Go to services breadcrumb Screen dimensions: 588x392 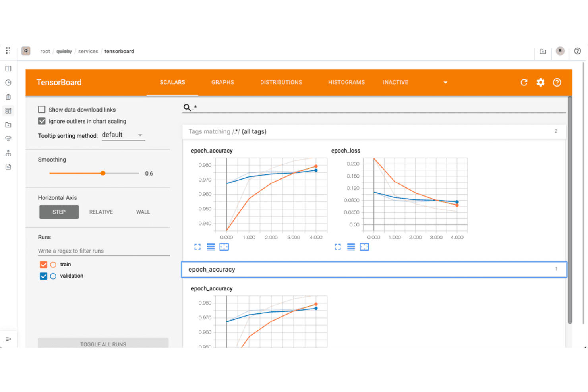(x=88, y=51)
